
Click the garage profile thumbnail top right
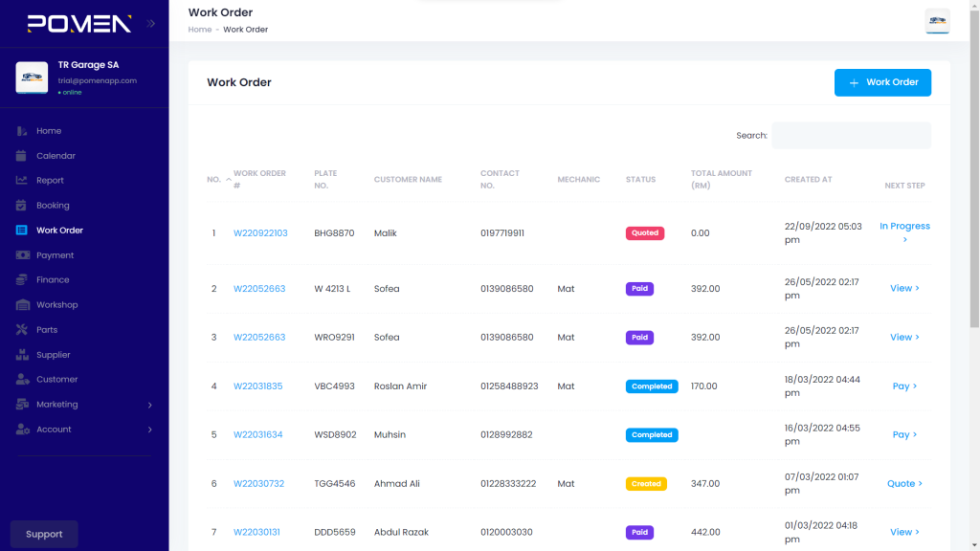click(x=937, y=21)
